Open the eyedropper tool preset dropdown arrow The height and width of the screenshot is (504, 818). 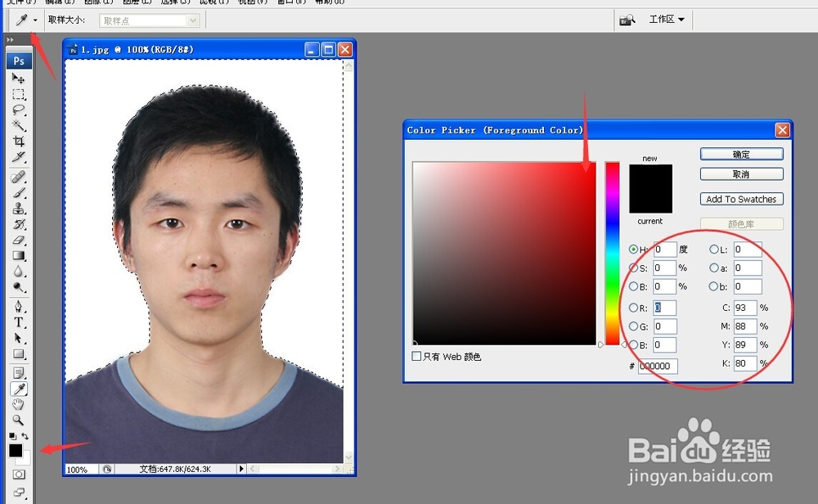(x=35, y=20)
